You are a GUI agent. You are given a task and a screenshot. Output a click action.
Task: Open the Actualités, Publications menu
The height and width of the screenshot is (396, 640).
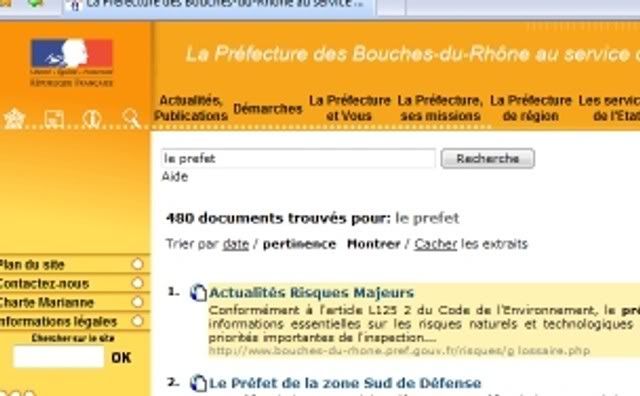point(191,108)
